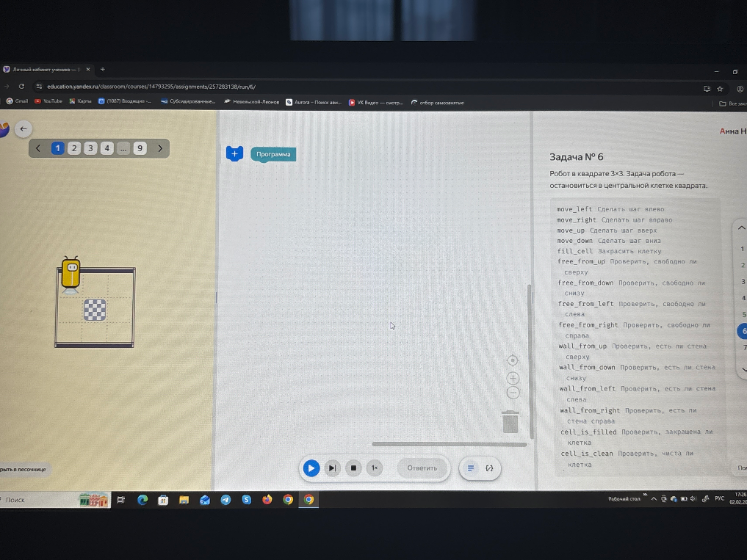This screenshot has height=560, width=747.
Task: Open the Входящие mail bookmark
Action: tap(125, 101)
